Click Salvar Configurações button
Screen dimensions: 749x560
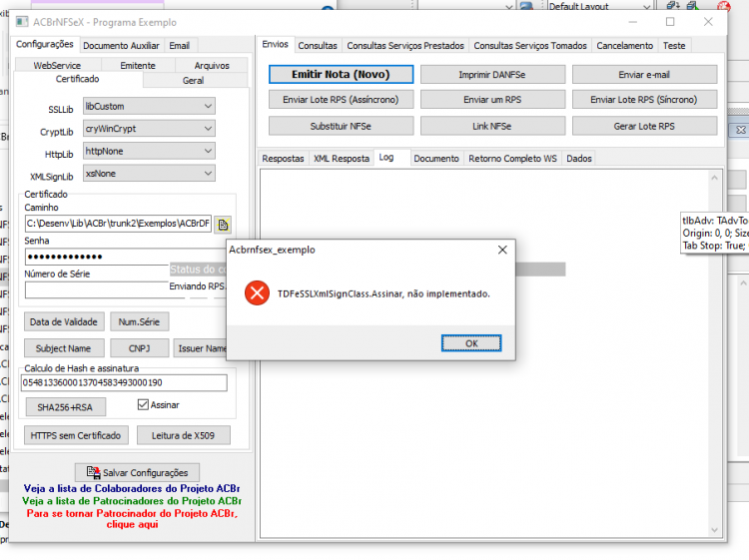137,472
